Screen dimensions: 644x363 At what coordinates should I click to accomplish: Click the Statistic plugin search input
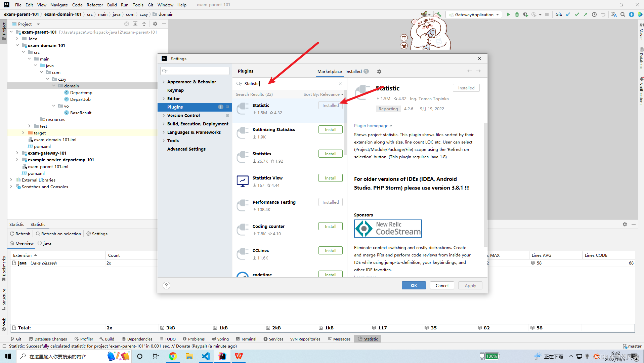click(x=289, y=83)
